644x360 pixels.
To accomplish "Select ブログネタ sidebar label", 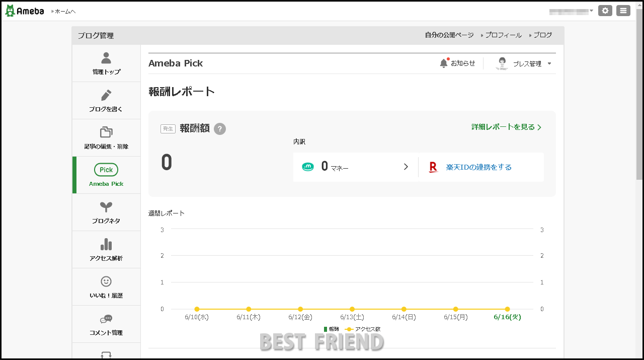I will pyautogui.click(x=106, y=221).
